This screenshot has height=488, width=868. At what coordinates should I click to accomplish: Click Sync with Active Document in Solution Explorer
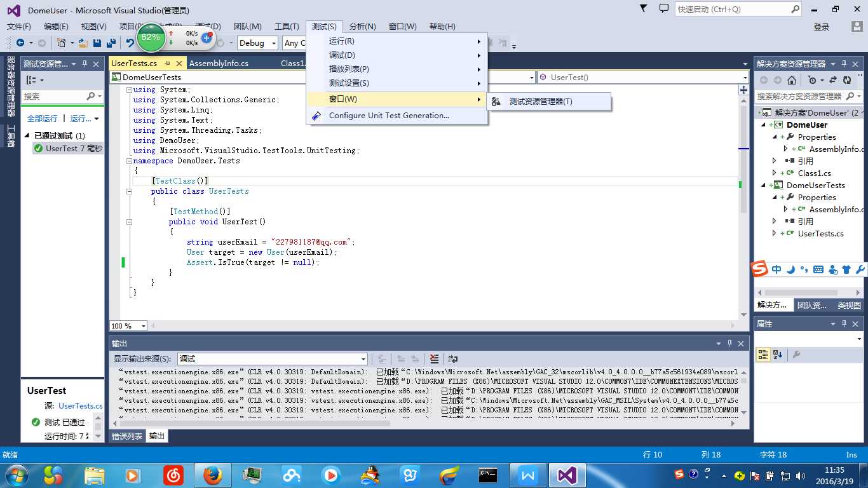(834, 80)
